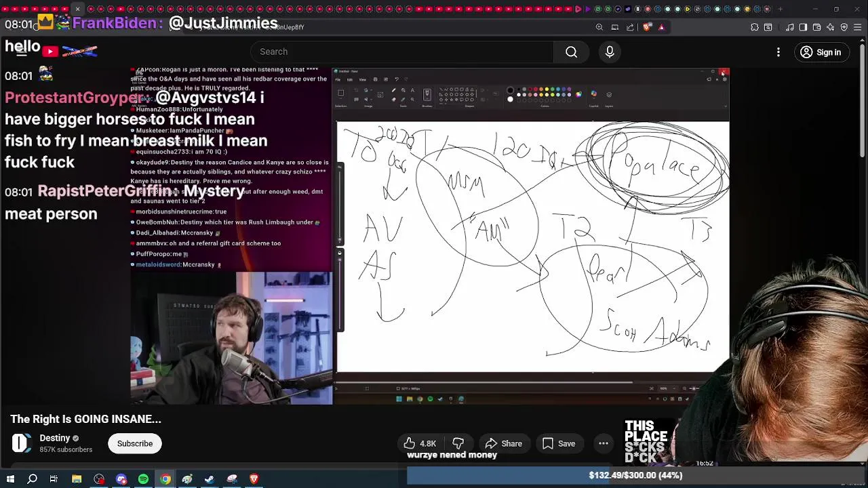Open a new browser tab with plus
This screenshot has width=868, height=488.
780,9
